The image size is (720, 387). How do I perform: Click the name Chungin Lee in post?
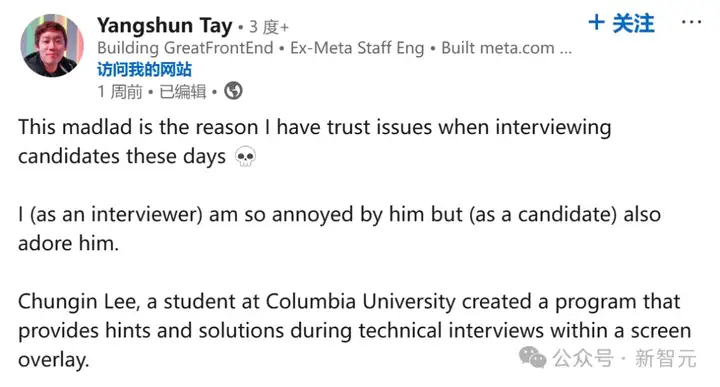coord(78,303)
